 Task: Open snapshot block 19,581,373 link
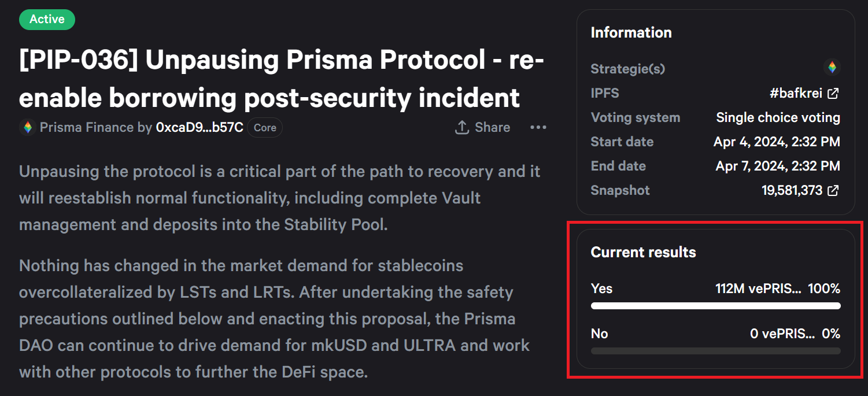pyautogui.click(x=792, y=190)
